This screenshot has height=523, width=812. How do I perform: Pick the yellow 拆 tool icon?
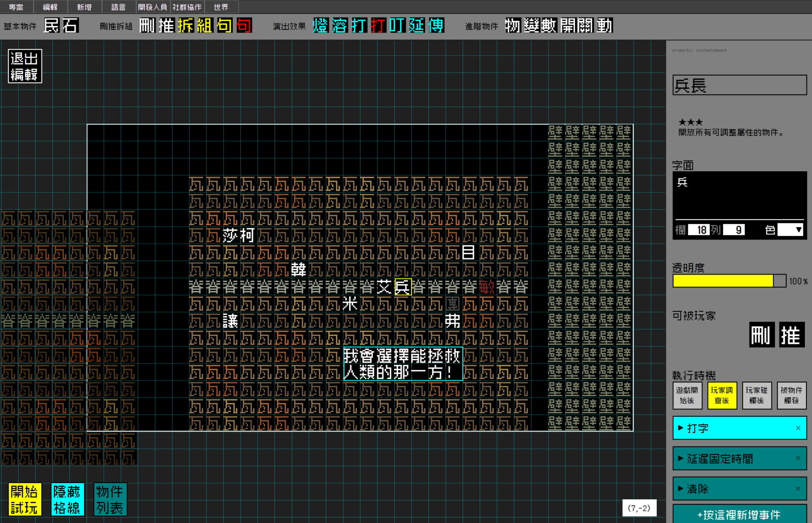coord(186,26)
